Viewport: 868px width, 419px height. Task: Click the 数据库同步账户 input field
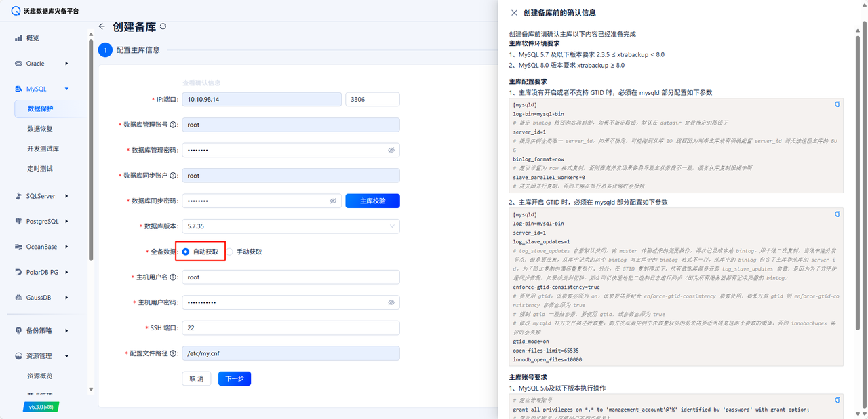tap(291, 176)
